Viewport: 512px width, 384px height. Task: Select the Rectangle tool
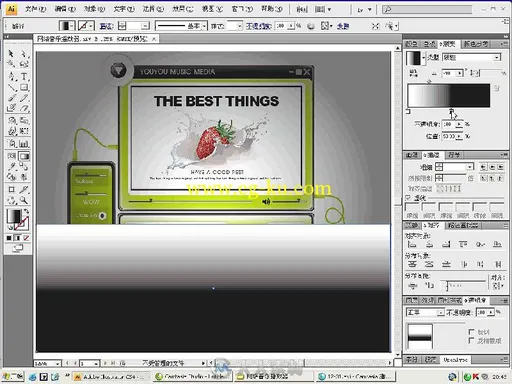pyautogui.click(x=24, y=88)
